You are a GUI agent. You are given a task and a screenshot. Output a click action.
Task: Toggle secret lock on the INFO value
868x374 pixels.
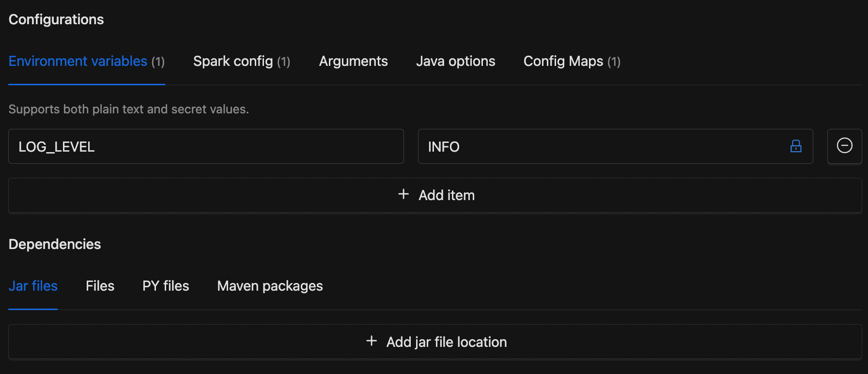click(795, 146)
